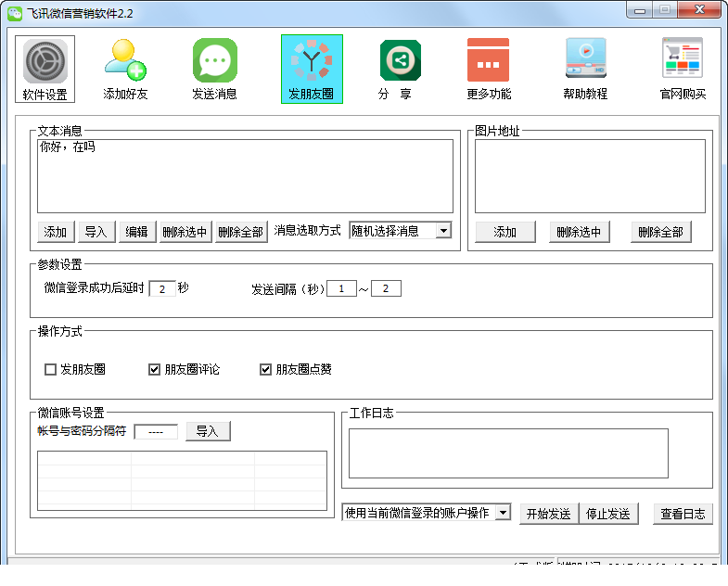Click 删除选中 under 文本消息

pos(185,232)
